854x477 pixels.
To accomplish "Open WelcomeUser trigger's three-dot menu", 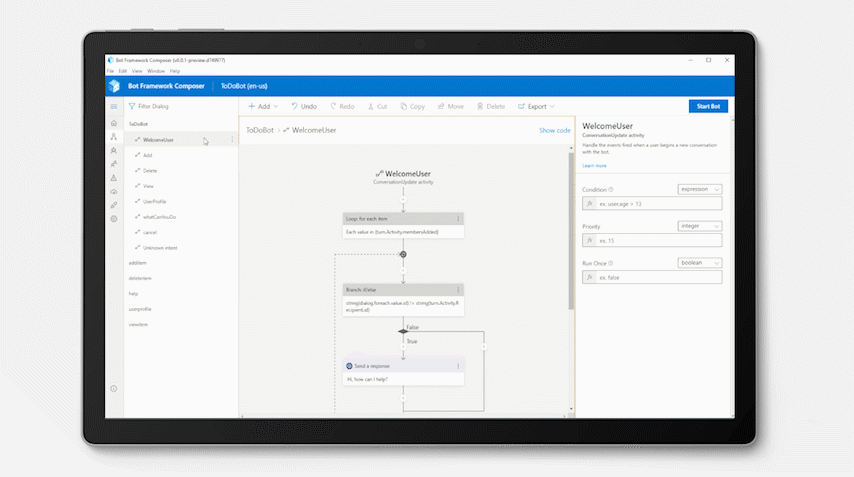I will click(x=232, y=140).
